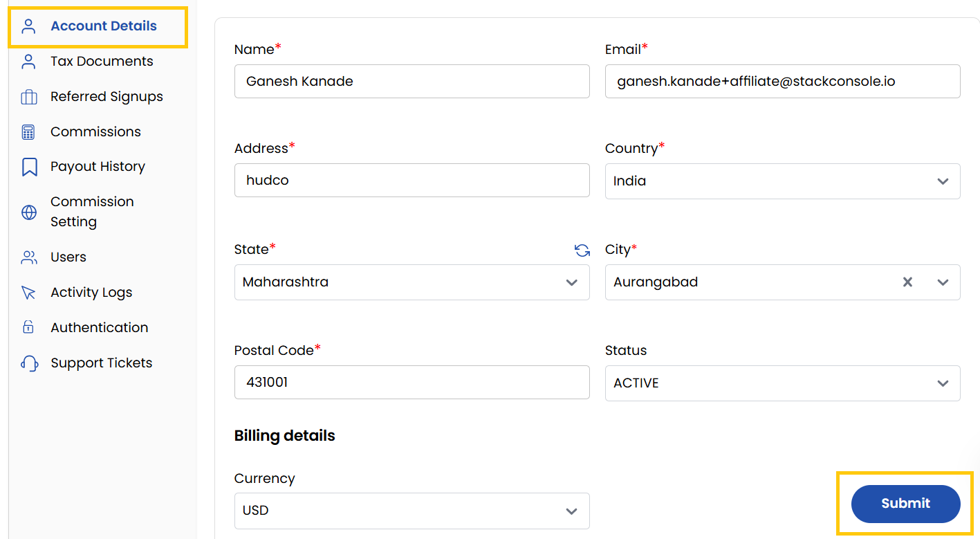Go to Account Details in sidebar
Viewport: 980px width, 539px height.
[x=103, y=26]
